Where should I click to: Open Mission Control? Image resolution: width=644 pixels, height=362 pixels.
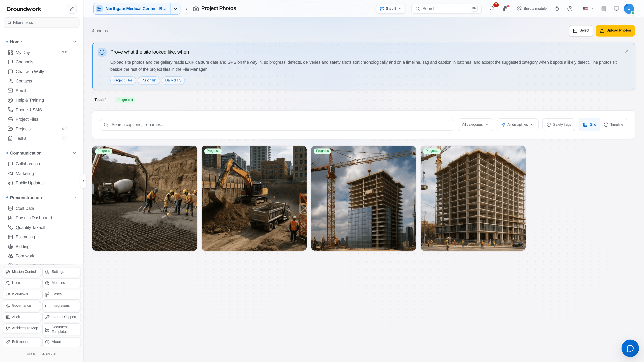[22, 272]
